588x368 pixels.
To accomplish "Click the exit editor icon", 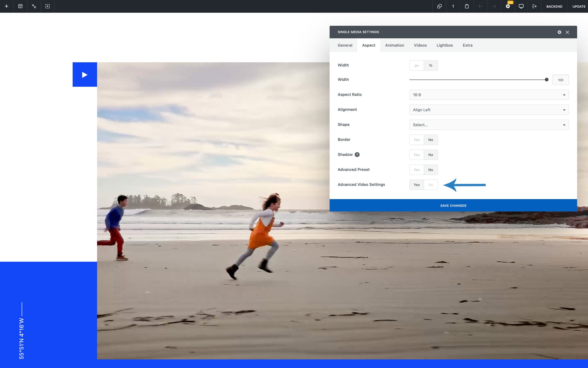I will click(x=534, y=6).
